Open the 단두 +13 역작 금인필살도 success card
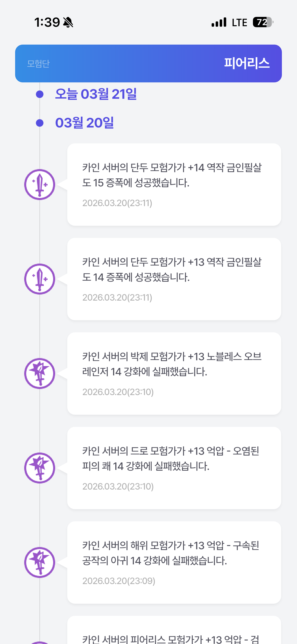The height and width of the screenshot is (644, 297). [174, 279]
